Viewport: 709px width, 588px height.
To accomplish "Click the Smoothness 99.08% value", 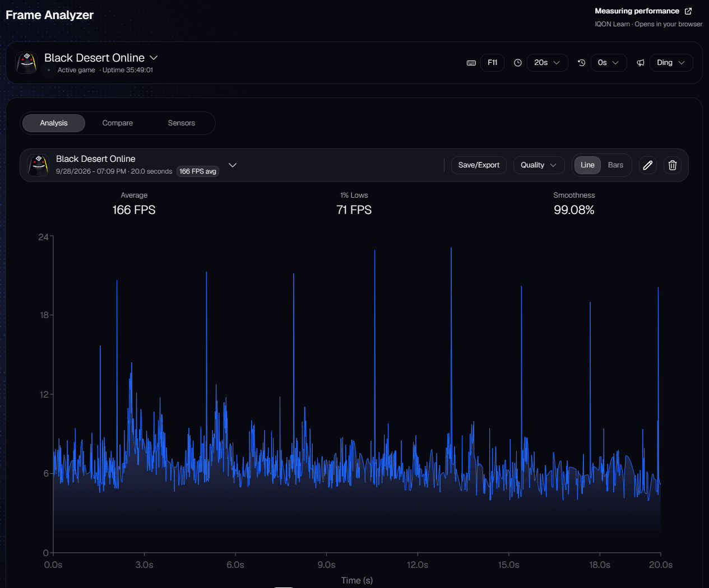I will tap(574, 210).
